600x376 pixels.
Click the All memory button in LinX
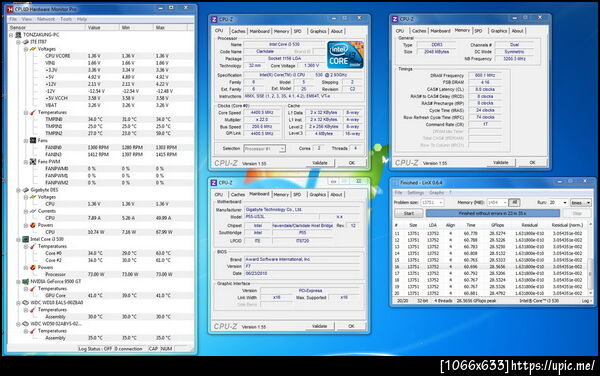514,202
